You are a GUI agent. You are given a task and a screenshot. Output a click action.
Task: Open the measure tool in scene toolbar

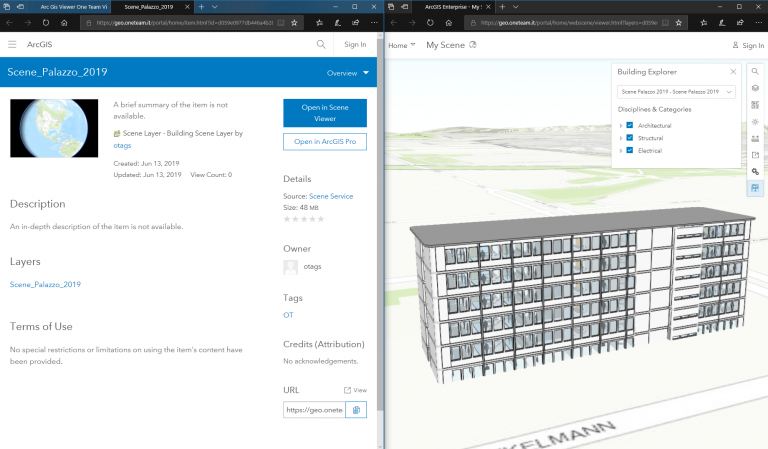pyautogui.click(x=755, y=139)
